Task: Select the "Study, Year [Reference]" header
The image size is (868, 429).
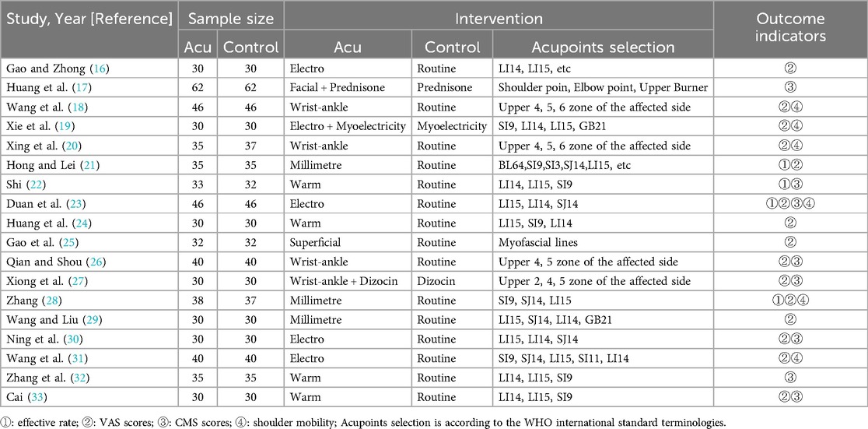Action: [x=89, y=17]
